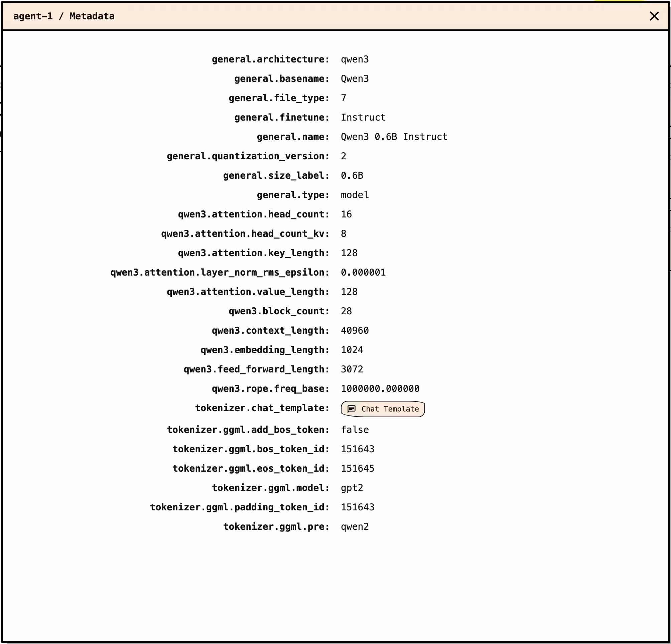Image resolution: width=671 pixels, height=644 pixels.
Task: Click value '28' for block_count
Action: 347,311
